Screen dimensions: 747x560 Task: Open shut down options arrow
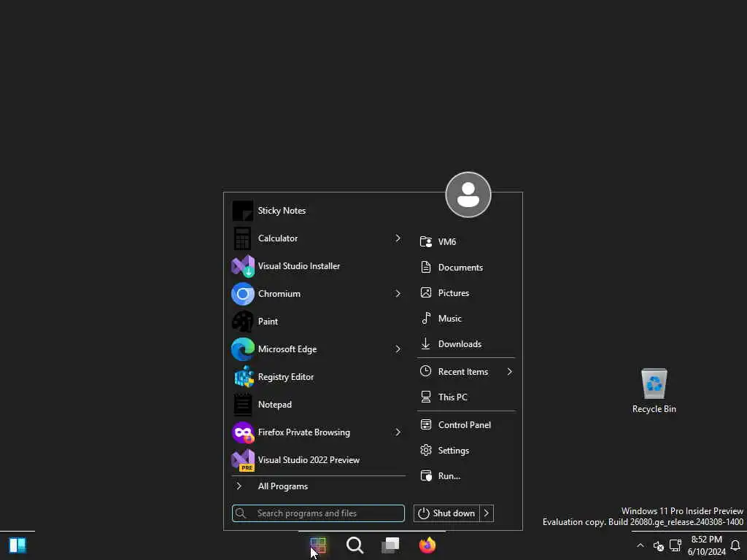coord(487,513)
